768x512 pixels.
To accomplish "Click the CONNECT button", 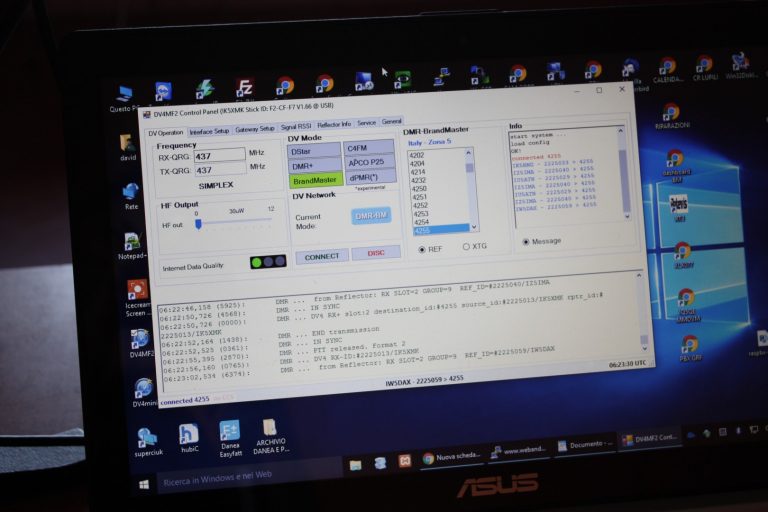I will tap(322, 257).
